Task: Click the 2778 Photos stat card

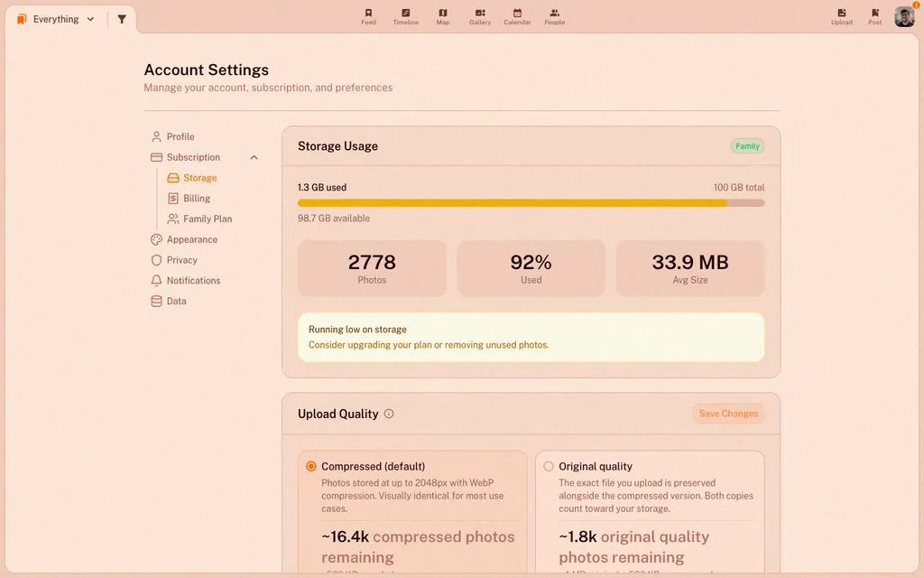Action: [x=372, y=268]
